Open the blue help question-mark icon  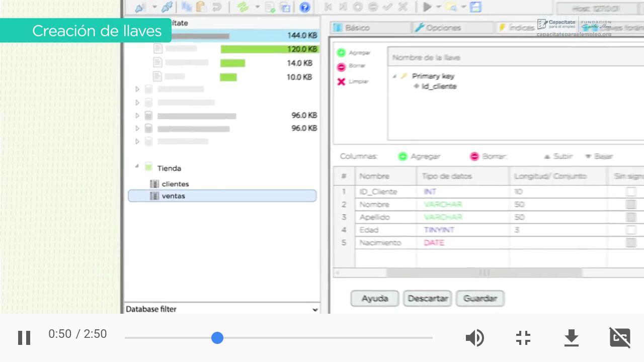(304, 7)
